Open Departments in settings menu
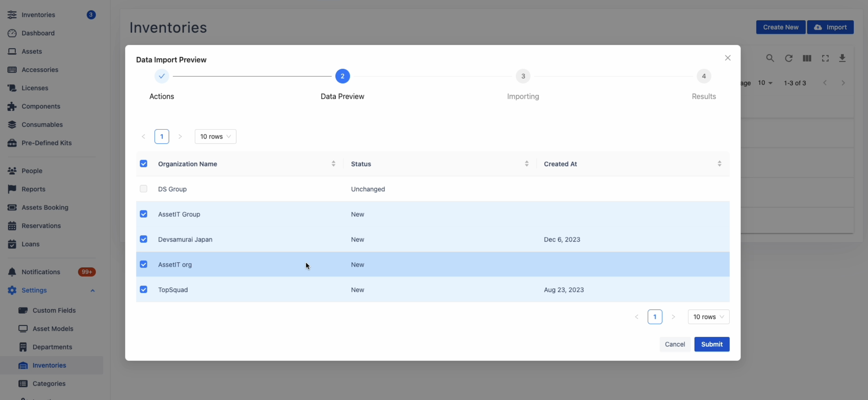The height and width of the screenshot is (400, 868). click(52, 347)
